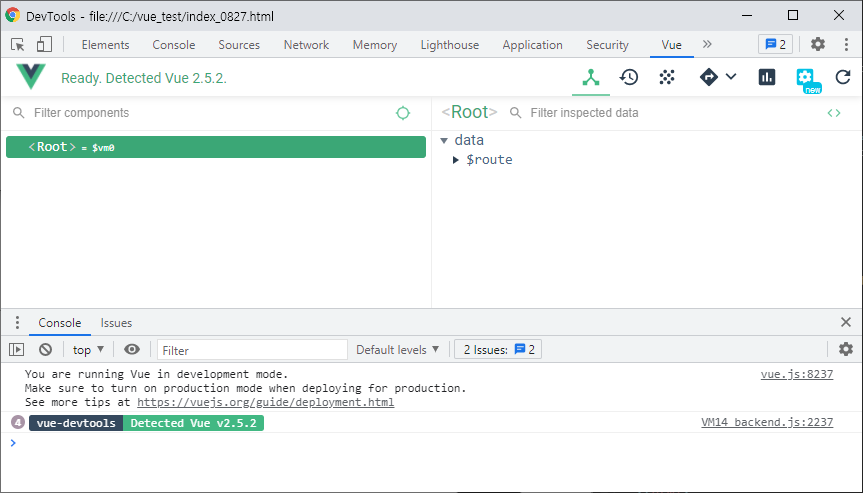Show the console sidebar icon

[17, 349]
